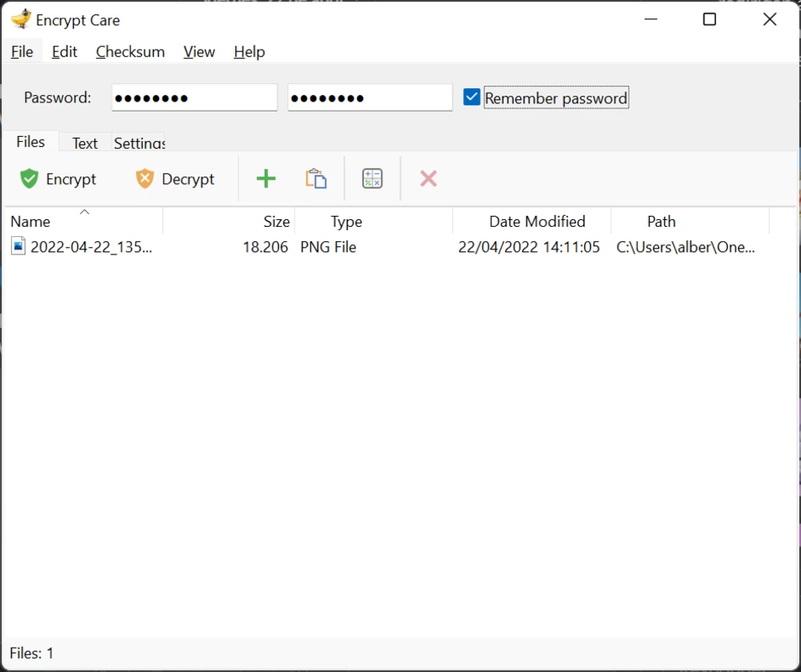This screenshot has height=672, width=801.
Task: Open the checksum calculator icon
Action: pos(372,179)
